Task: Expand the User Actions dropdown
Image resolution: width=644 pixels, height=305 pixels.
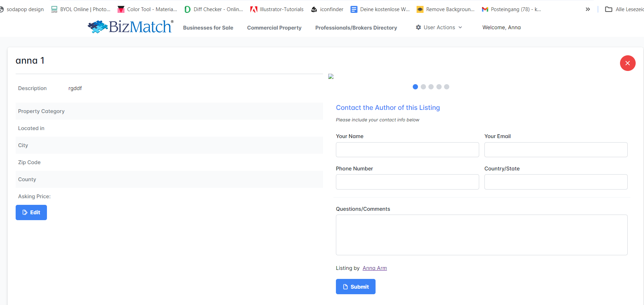Action: tap(439, 27)
